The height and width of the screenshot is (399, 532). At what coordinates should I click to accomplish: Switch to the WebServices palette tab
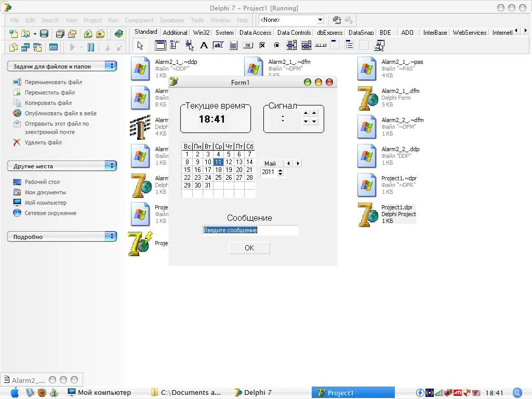(470, 33)
